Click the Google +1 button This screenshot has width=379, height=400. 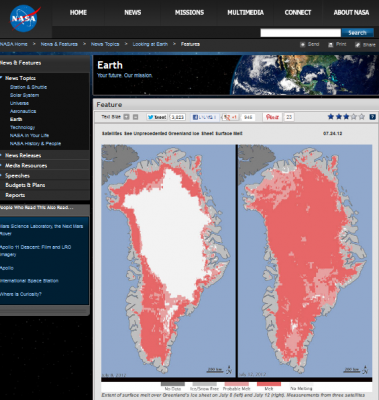click(230, 117)
